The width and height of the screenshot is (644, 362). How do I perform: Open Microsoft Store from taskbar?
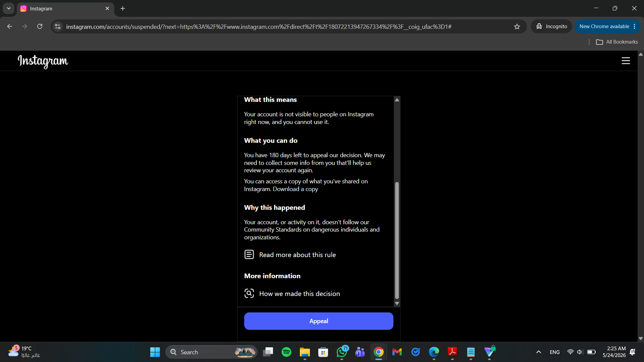pyautogui.click(x=323, y=352)
